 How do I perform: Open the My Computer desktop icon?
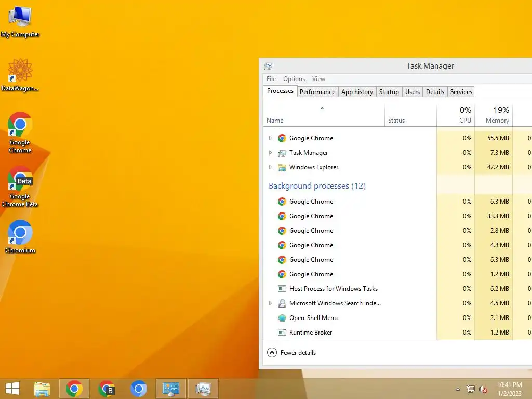pyautogui.click(x=20, y=21)
